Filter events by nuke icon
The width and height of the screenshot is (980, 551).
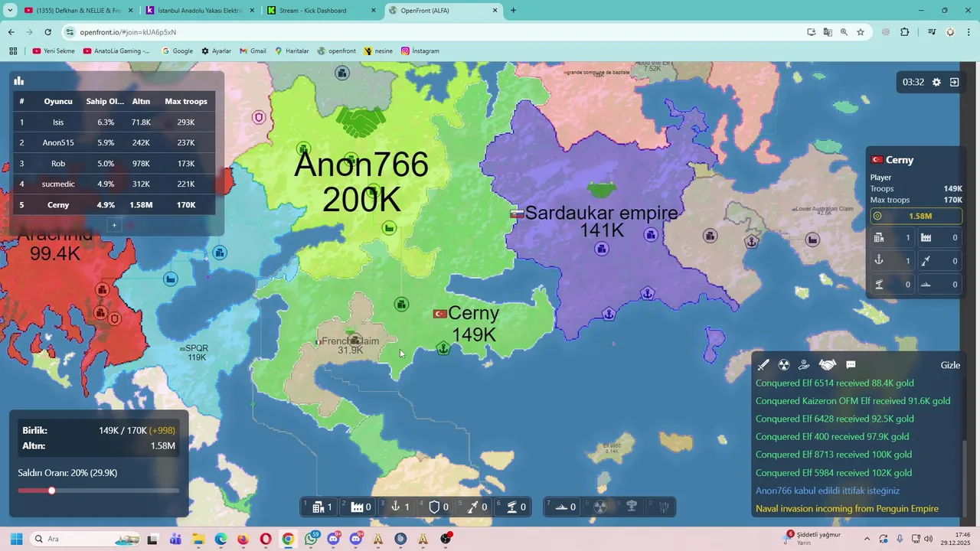tap(784, 365)
